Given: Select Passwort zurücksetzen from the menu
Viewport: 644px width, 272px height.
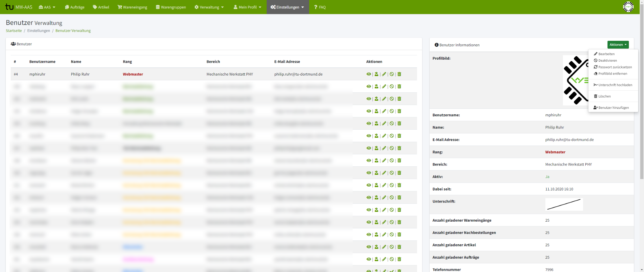Looking at the screenshot, I should click(x=615, y=67).
